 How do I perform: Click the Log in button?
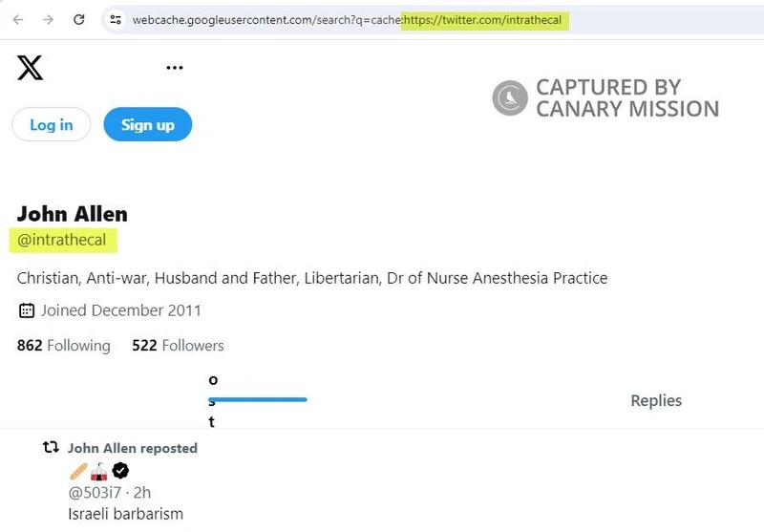pyautogui.click(x=52, y=125)
